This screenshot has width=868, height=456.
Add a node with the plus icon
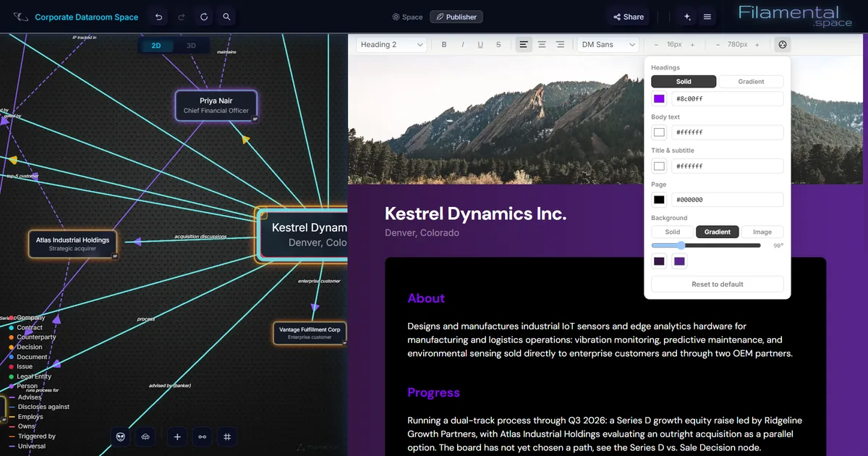(177, 436)
